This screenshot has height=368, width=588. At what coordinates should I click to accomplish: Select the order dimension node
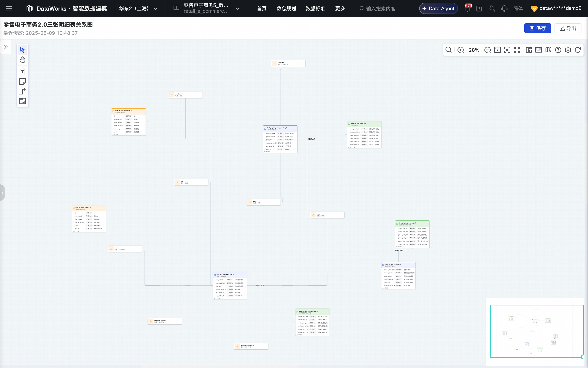[327, 215]
